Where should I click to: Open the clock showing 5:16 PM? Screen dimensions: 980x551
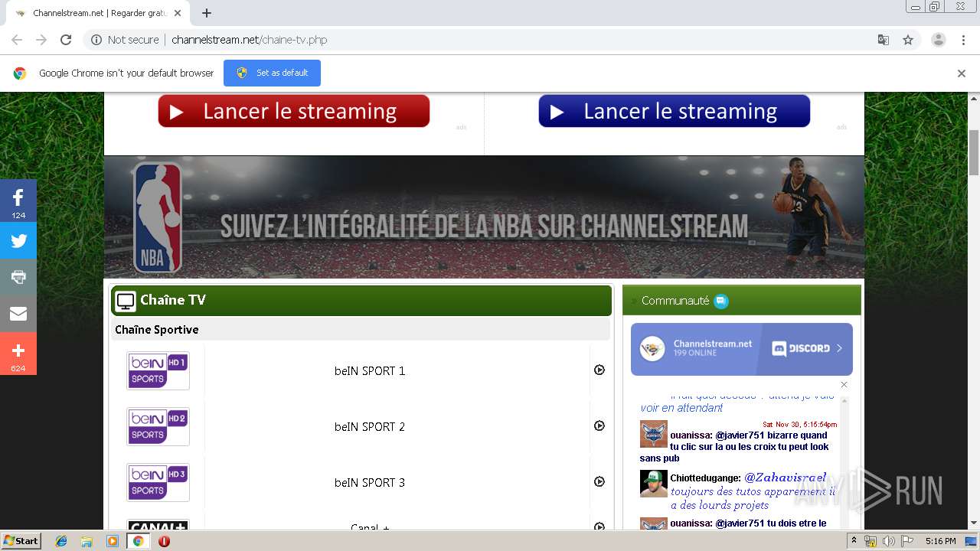click(940, 541)
